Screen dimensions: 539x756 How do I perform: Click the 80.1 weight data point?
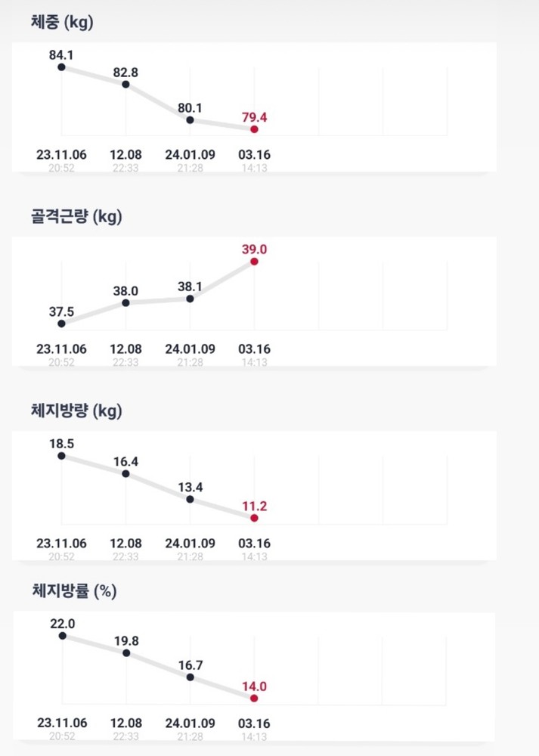[x=190, y=120]
